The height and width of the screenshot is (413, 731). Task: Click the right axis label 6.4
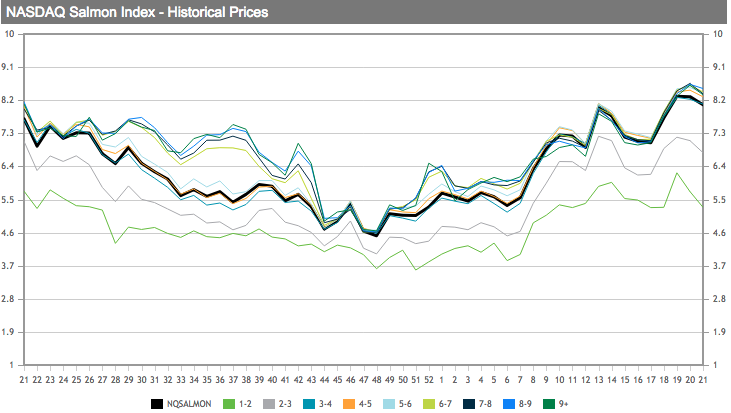coord(719,166)
